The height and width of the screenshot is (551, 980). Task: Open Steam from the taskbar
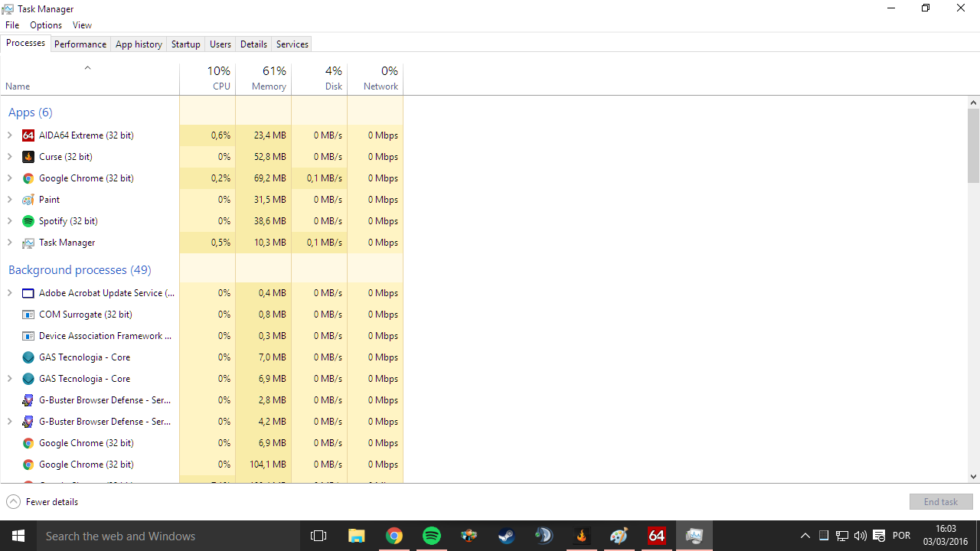click(x=507, y=536)
